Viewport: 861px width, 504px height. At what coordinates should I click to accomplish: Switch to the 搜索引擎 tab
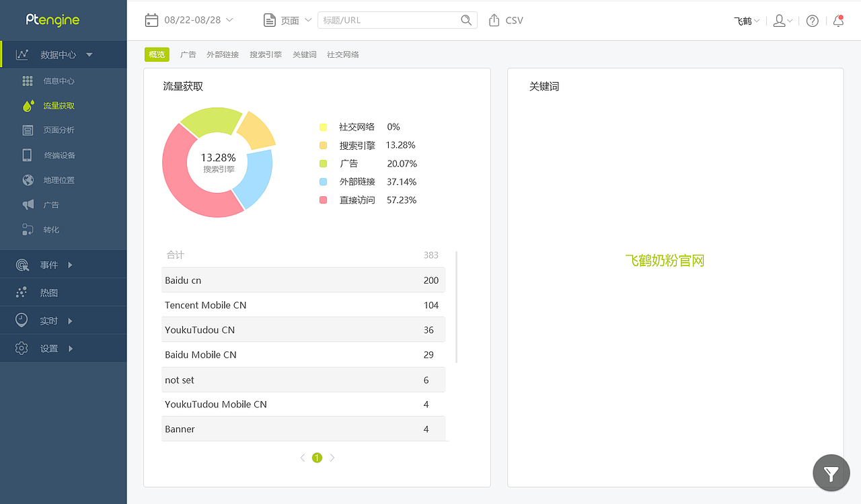[266, 54]
